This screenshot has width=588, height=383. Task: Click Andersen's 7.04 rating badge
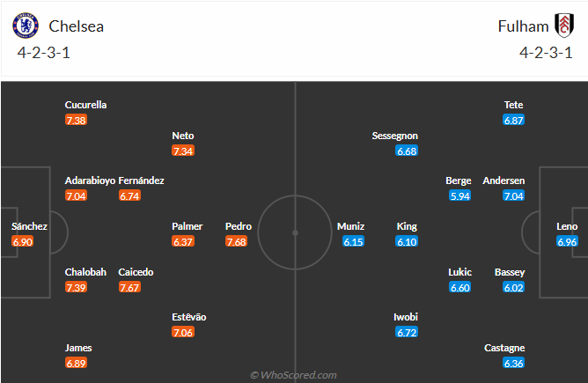[513, 195]
